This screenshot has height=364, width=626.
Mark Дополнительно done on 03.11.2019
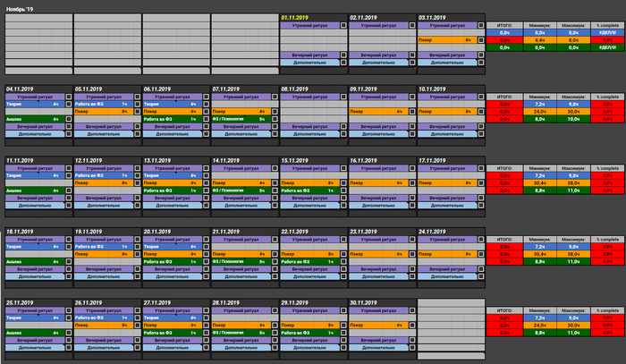481,63
